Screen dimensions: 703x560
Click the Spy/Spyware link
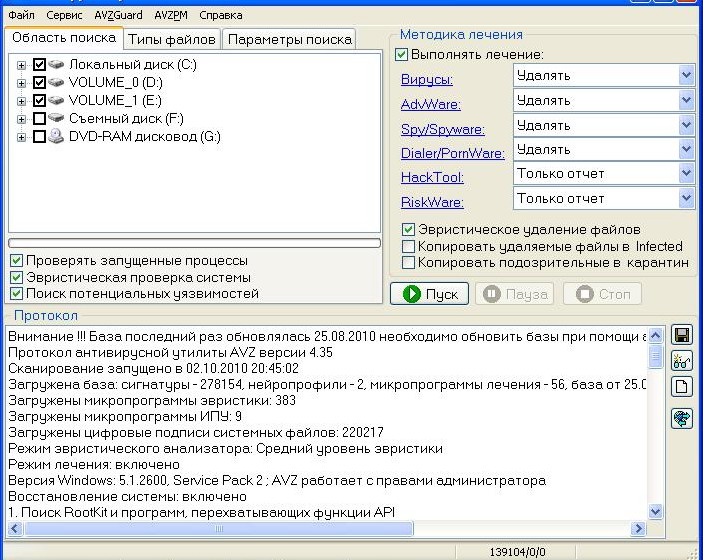click(x=443, y=129)
